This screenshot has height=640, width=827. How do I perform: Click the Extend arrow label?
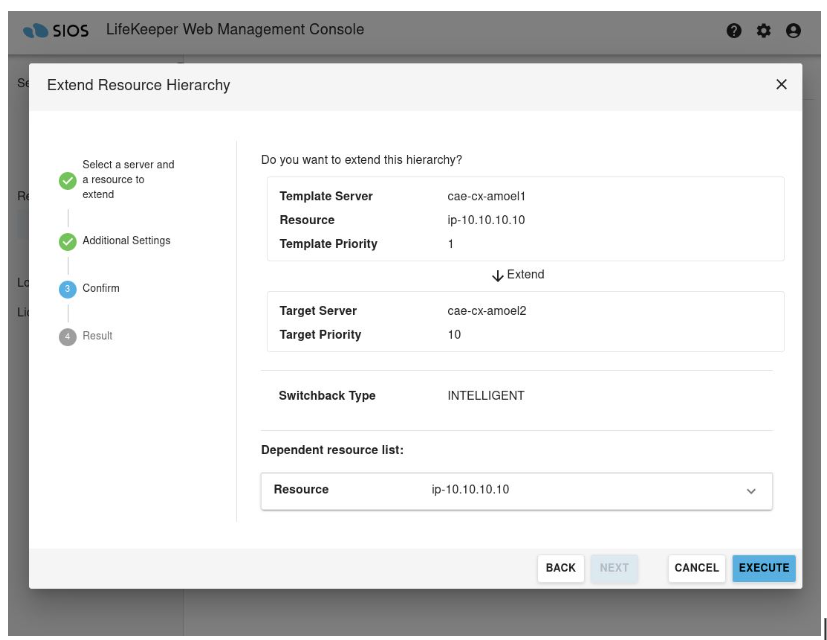[518, 274]
